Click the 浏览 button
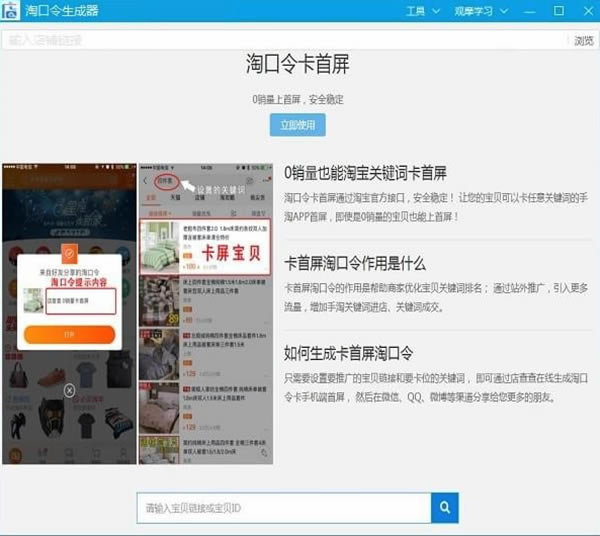This screenshot has height=536, width=600. coord(584,41)
